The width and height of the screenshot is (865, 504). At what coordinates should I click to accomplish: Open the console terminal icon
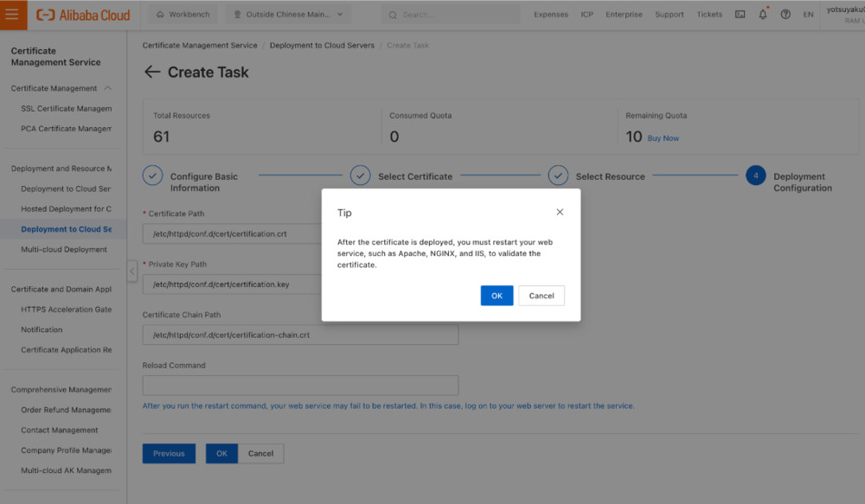pyautogui.click(x=740, y=15)
